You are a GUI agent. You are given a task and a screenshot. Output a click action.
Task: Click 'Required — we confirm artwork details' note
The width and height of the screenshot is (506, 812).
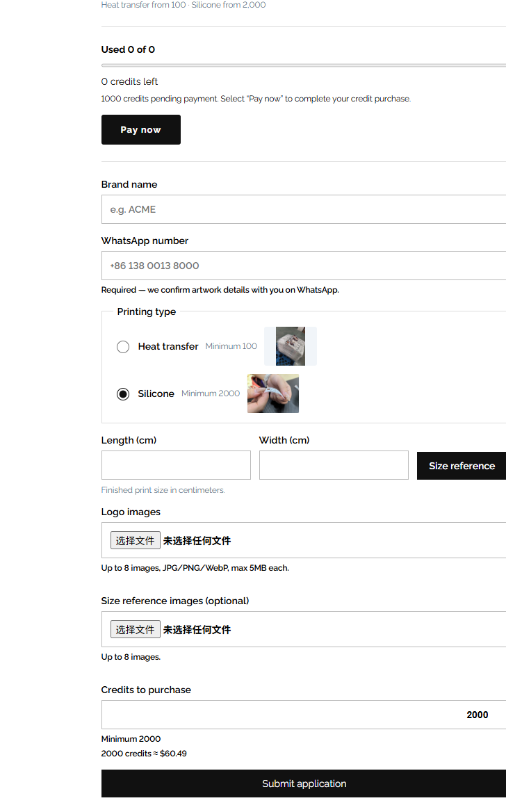click(x=220, y=290)
